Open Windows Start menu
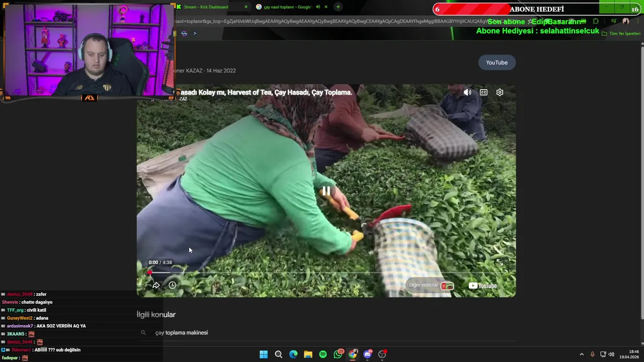644x362 pixels. tap(264, 354)
